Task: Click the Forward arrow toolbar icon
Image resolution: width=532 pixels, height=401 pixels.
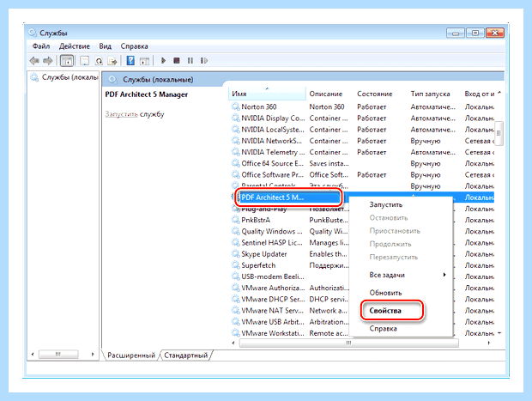Action: tap(48, 61)
